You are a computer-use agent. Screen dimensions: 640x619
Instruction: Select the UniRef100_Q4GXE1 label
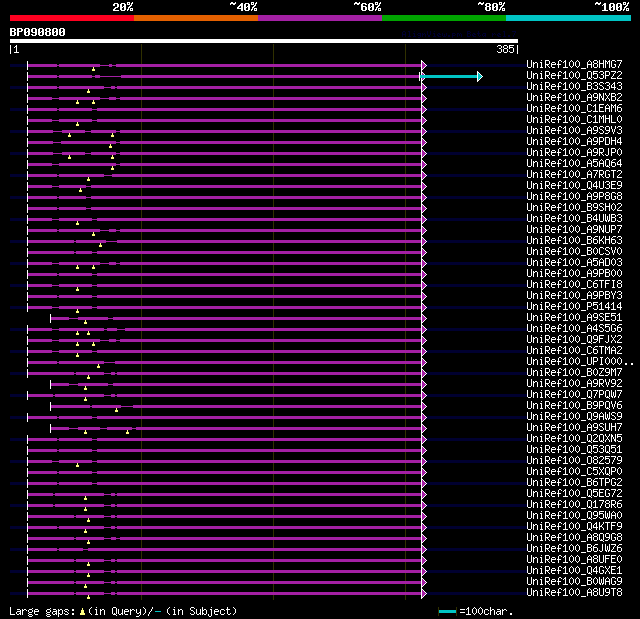click(x=574, y=570)
